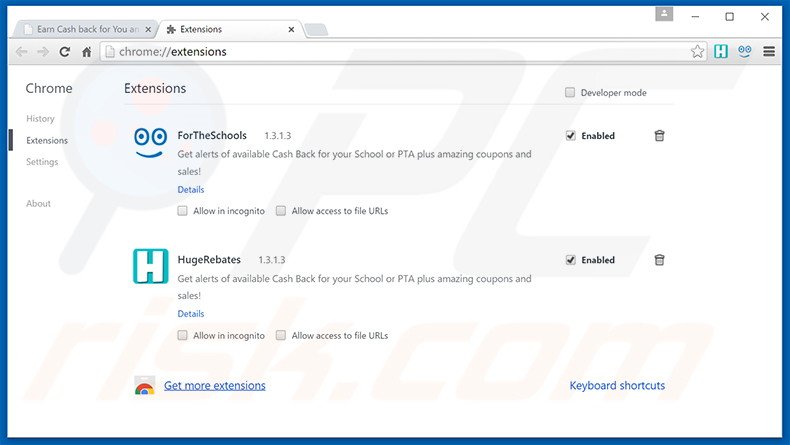Click the Extensions page heading

click(155, 88)
